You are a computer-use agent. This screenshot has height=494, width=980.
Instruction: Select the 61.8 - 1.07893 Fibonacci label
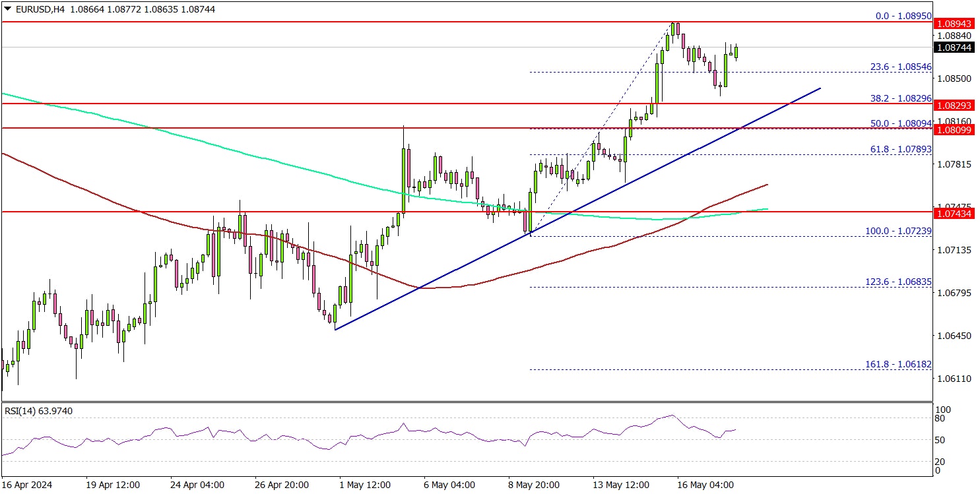(x=898, y=150)
